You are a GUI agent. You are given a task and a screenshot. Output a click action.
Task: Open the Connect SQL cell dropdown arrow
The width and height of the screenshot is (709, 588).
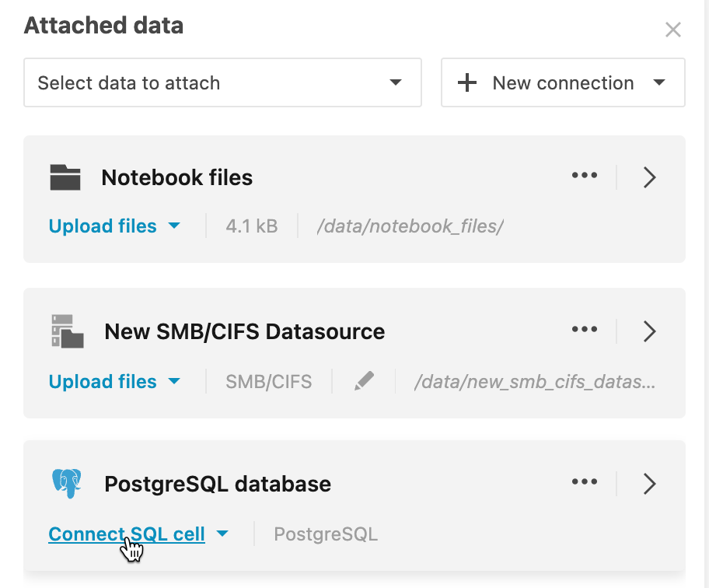[223, 534]
